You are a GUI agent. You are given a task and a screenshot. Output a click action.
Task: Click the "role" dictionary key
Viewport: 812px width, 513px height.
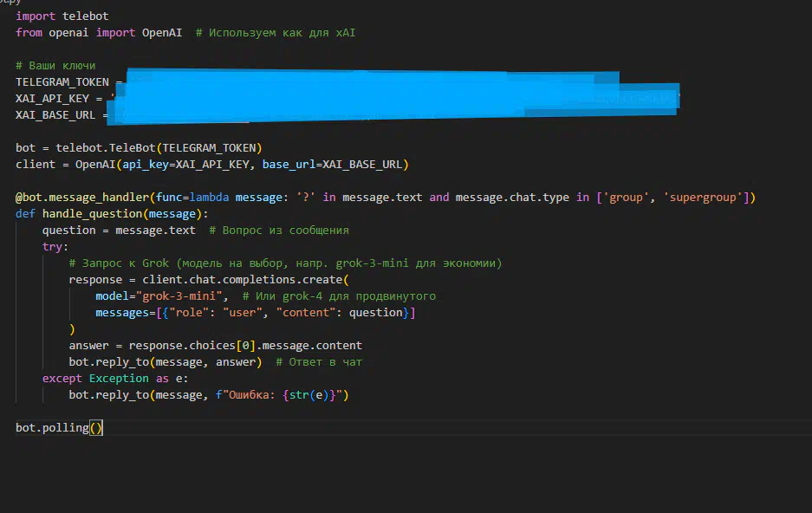coord(189,313)
